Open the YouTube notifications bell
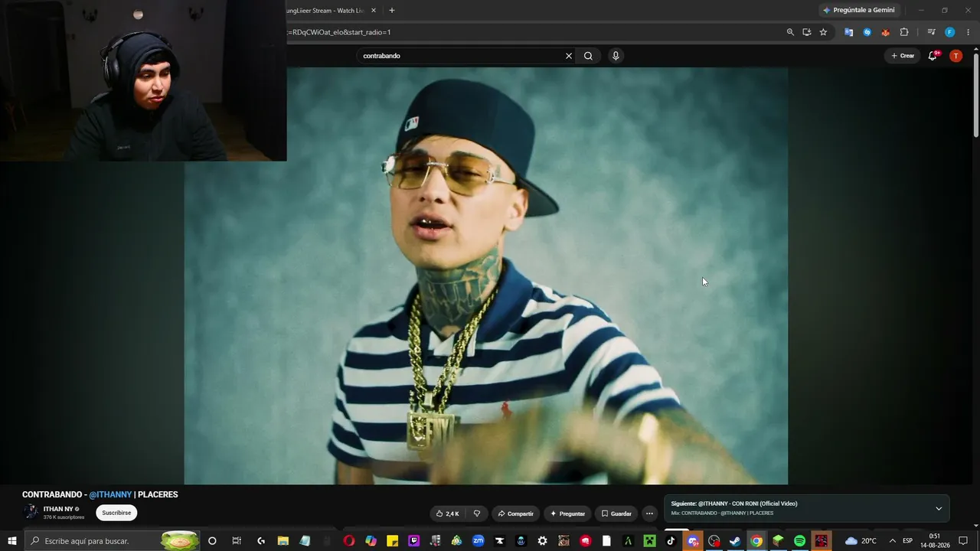Screen dimensions: 980x551 click(x=933, y=56)
